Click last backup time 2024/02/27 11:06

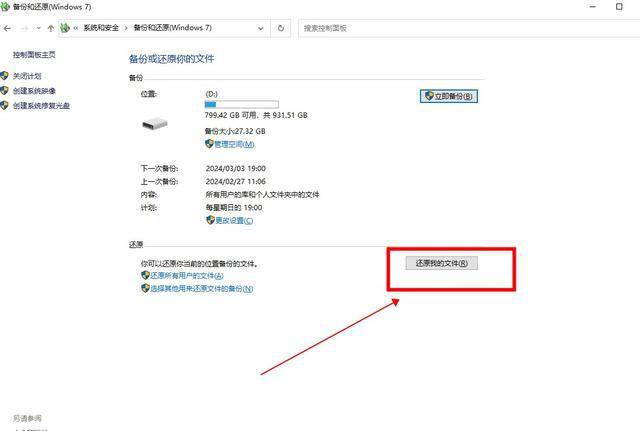click(x=236, y=181)
